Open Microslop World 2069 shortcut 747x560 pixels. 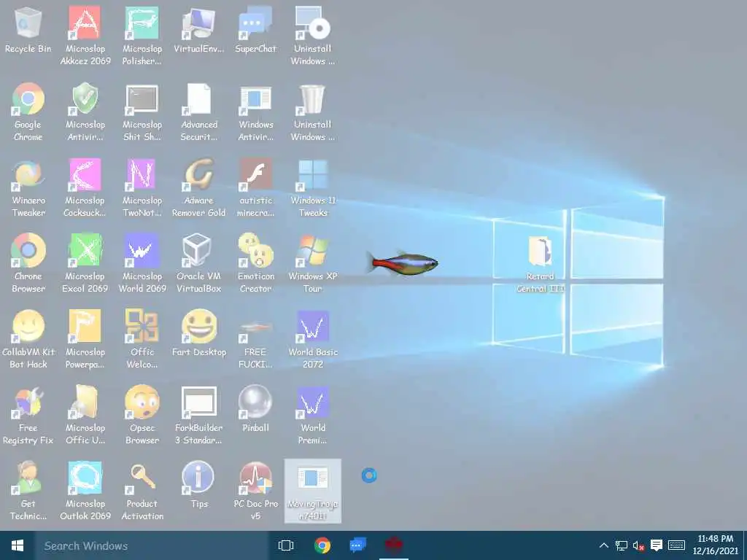[142, 263]
